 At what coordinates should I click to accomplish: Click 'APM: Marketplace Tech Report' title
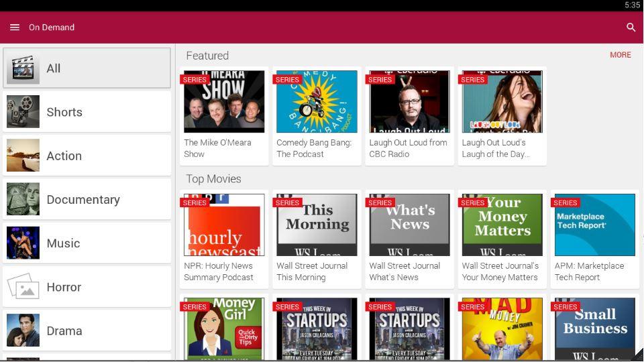[x=590, y=271]
